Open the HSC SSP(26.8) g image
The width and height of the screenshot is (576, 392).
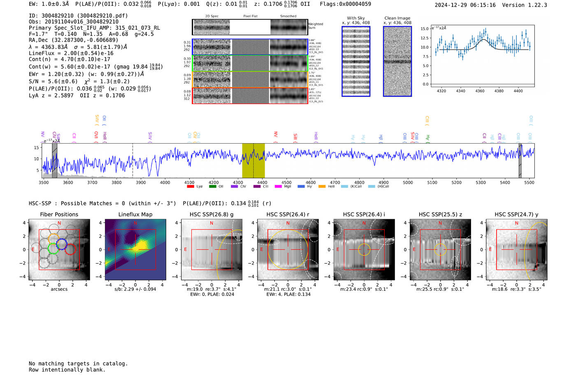click(x=211, y=250)
